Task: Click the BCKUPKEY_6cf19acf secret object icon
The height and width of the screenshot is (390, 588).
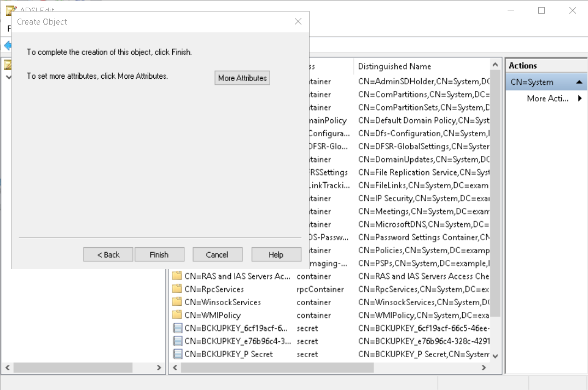Action: (x=177, y=328)
